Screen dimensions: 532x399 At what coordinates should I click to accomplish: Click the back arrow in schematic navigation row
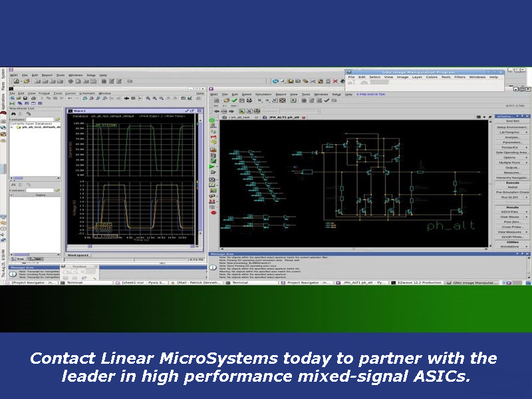[x=216, y=111]
